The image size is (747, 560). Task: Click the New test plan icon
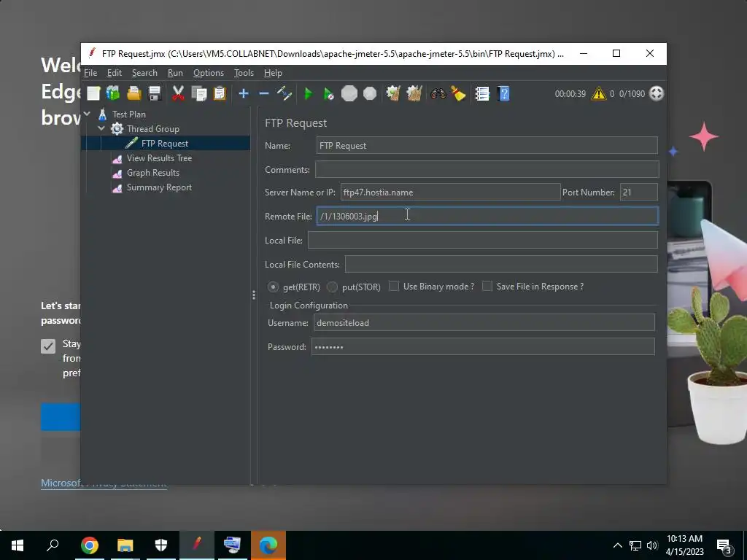93,94
